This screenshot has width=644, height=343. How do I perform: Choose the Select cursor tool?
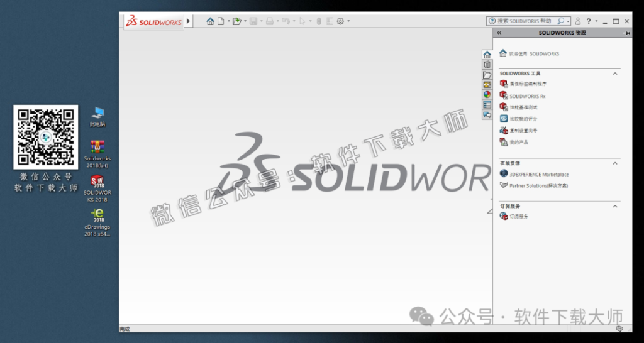pos(303,21)
